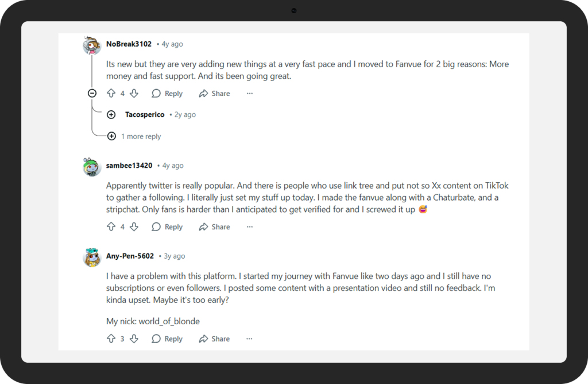Screen dimensions: 588x384
Task: Reply to NoBreak3102's comment
Action: [167, 93]
